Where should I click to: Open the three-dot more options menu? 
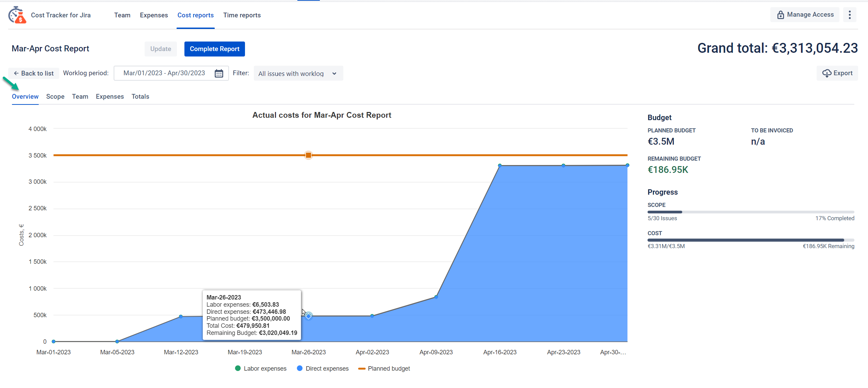pyautogui.click(x=850, y=15)
